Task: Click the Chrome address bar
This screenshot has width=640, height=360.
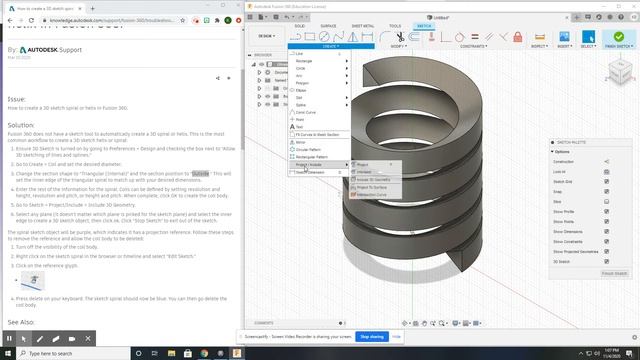Action: pos(112,20)
